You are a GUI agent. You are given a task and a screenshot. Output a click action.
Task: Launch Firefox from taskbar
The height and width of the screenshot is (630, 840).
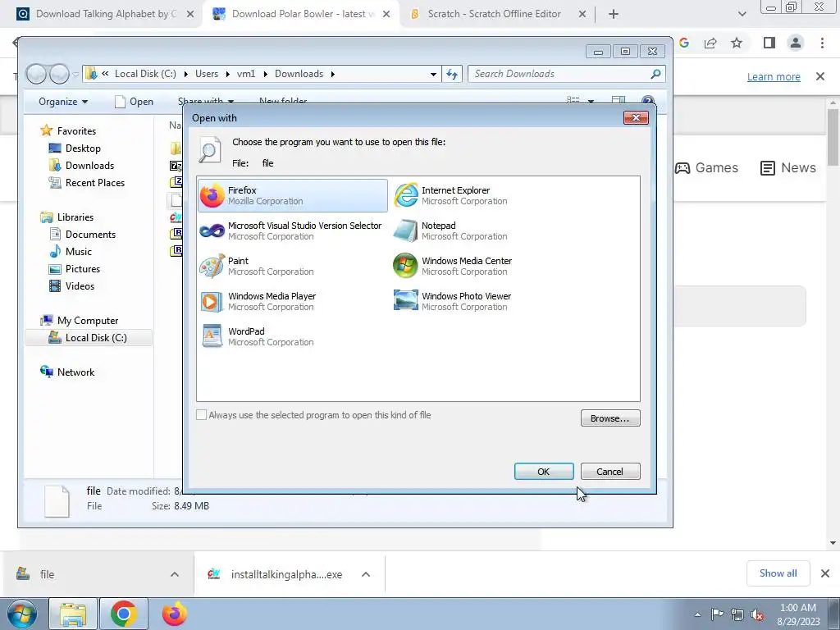174,614
